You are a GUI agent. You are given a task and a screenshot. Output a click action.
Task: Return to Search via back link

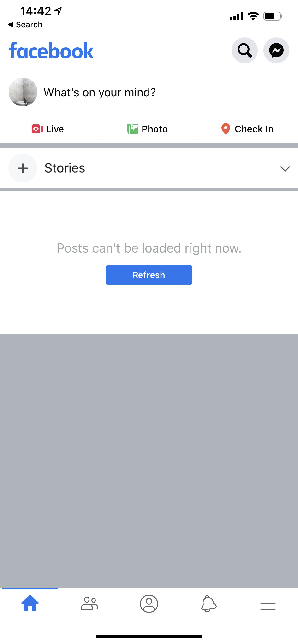25,24
